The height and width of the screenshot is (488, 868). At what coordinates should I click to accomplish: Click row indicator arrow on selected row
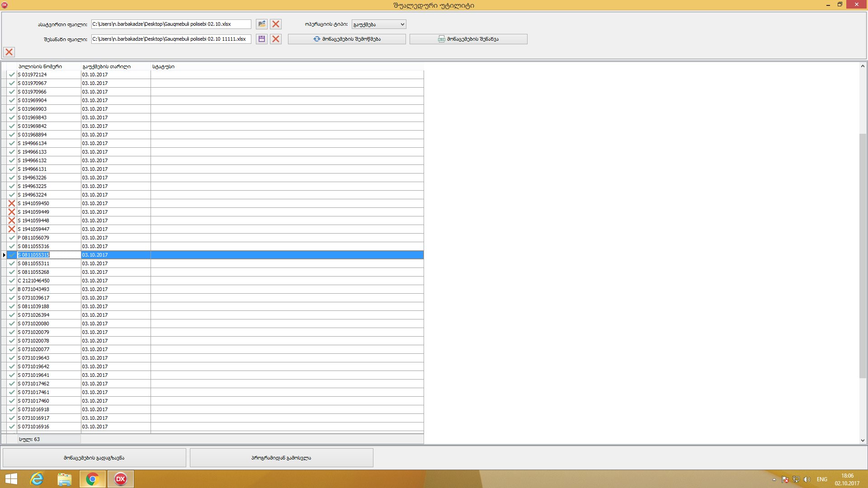(x=4, y=255)
